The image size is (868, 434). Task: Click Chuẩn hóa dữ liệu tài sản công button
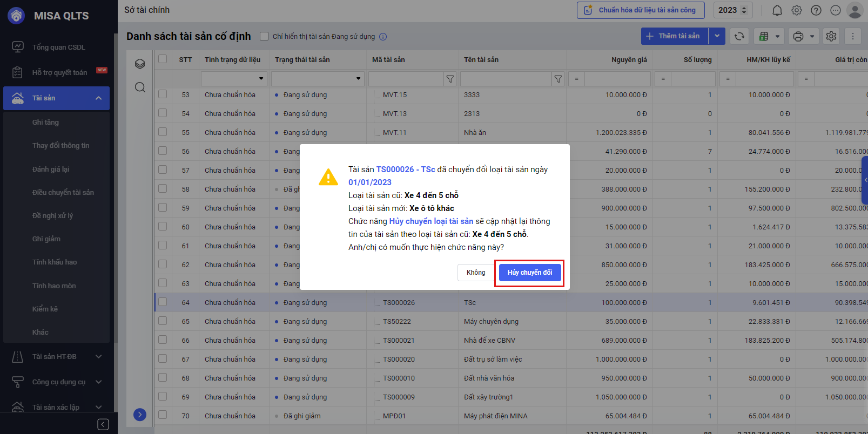(641, 10)
